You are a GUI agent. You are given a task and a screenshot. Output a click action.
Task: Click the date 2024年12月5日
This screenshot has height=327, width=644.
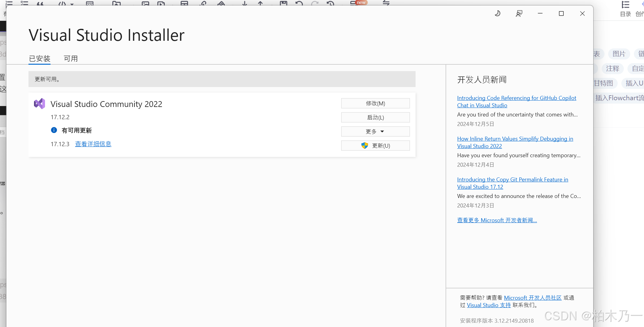click(476, 124)
